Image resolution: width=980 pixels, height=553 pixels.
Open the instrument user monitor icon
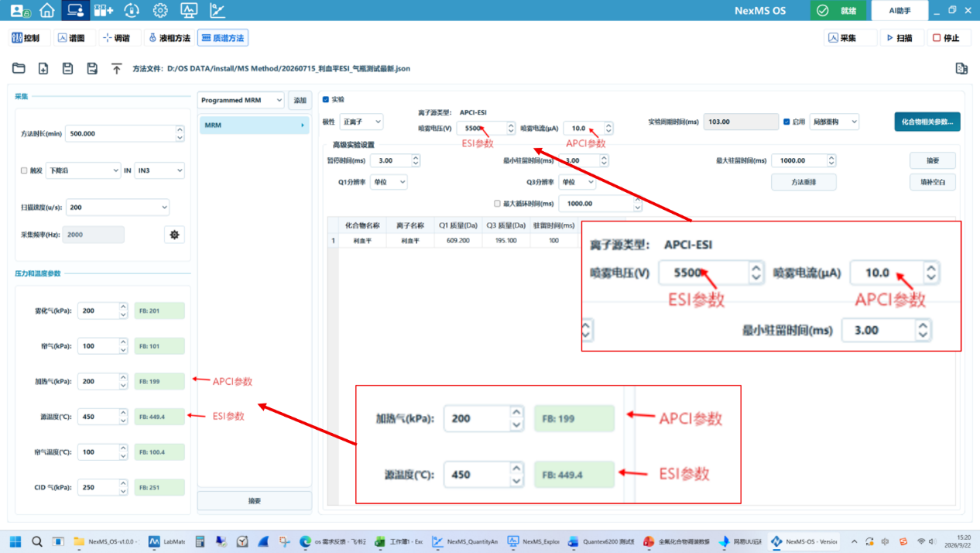75,11
